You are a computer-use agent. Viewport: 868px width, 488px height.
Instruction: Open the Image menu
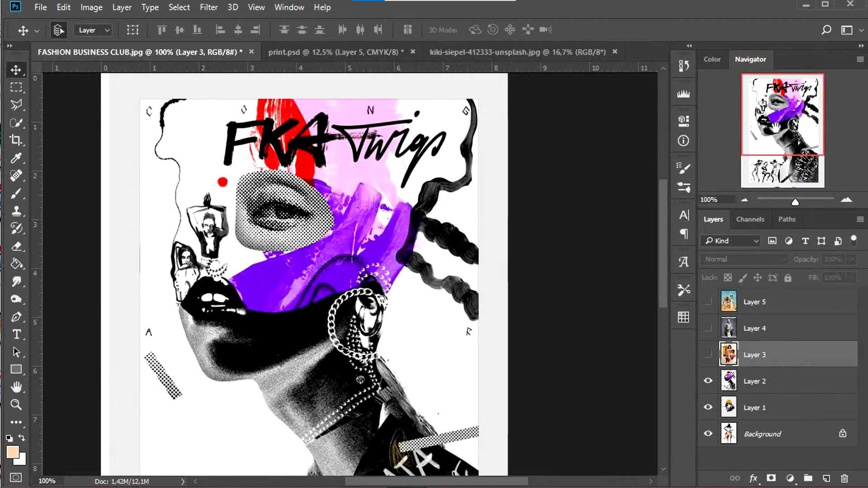click(91, 7)
